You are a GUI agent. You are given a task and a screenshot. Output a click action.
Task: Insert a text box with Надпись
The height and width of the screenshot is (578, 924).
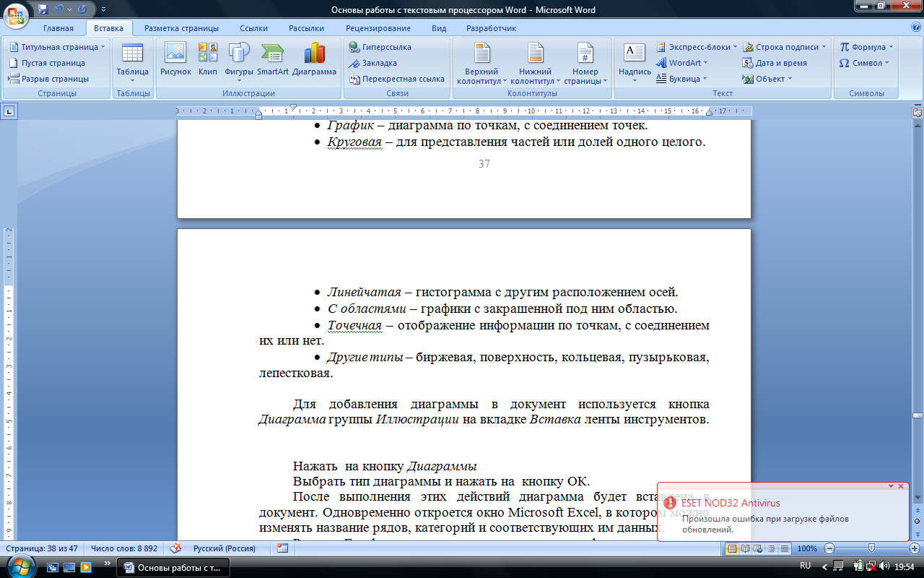click(x=635, y=63)
